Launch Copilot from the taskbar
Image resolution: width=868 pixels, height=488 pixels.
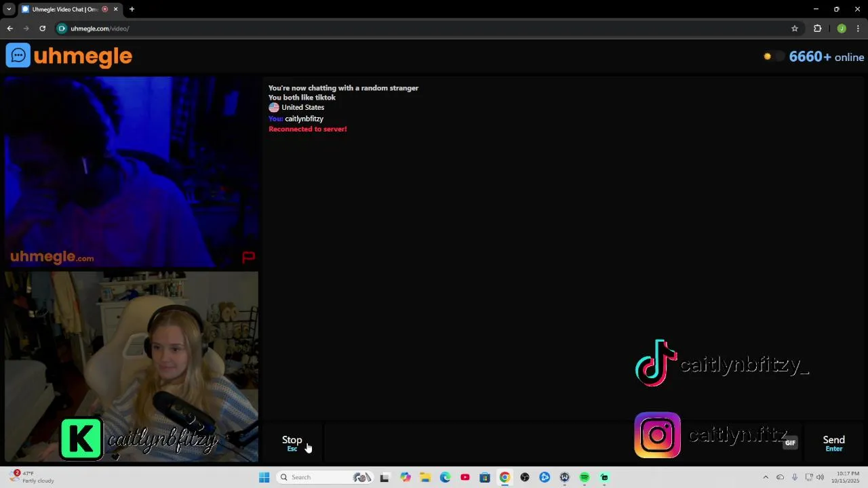pos(406,477)
